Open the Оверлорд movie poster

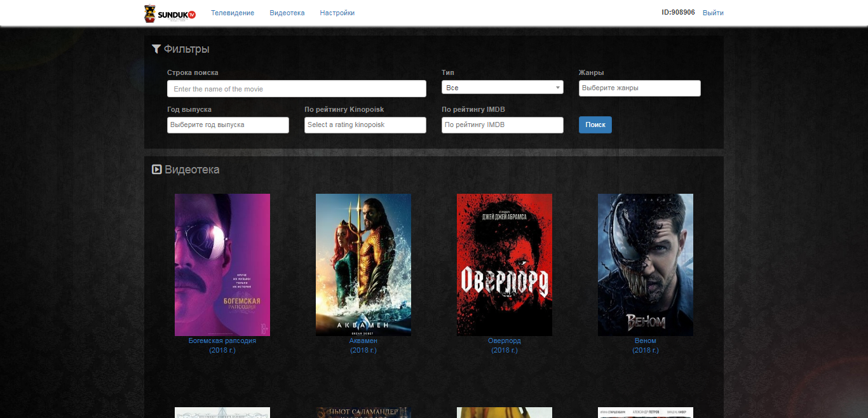coord(505,264)
